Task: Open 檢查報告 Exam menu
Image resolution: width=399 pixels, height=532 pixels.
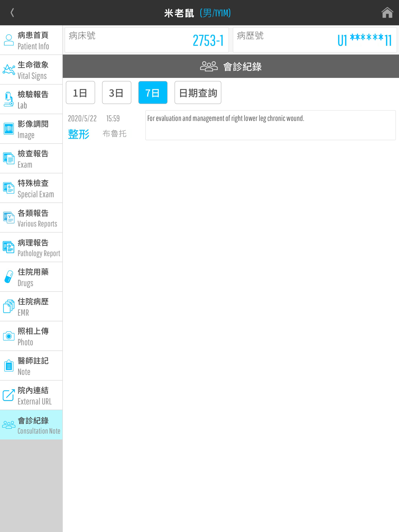Action: pyautogui.click(x=31, y=159)
